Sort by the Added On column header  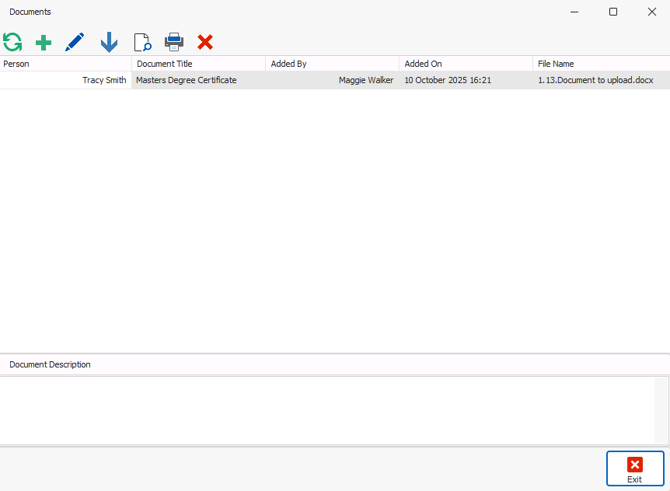[465, 64]
